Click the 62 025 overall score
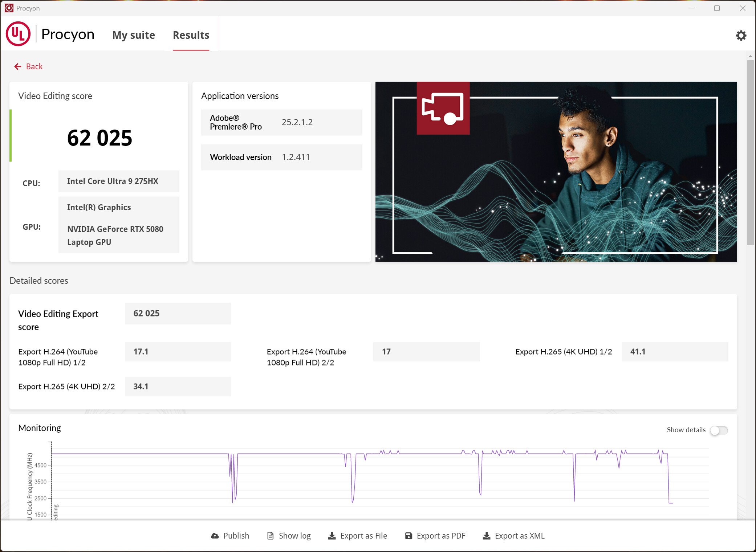 (x=99, y=138)
